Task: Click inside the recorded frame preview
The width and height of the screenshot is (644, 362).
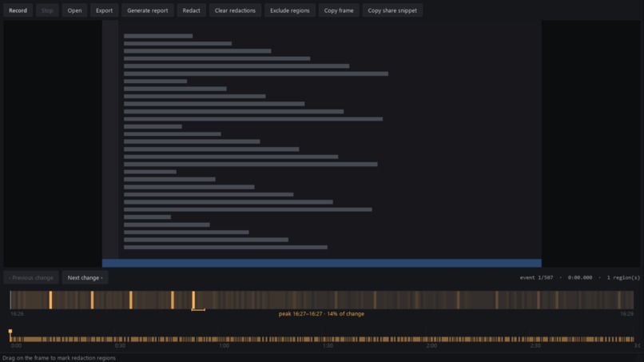Action: [321, 144]
